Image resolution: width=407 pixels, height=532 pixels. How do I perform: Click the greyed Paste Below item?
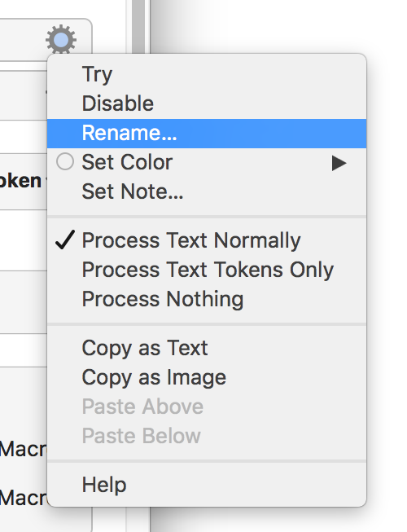click(207, 436)
